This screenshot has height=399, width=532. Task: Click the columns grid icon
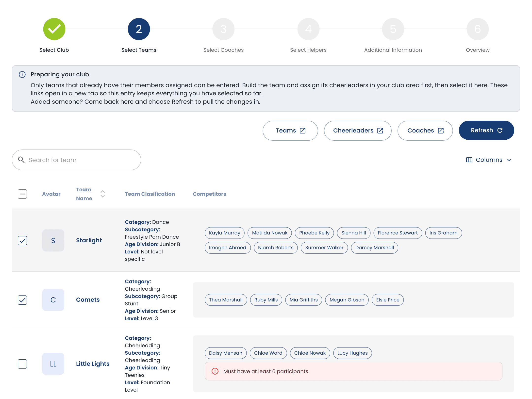(469, 160)
